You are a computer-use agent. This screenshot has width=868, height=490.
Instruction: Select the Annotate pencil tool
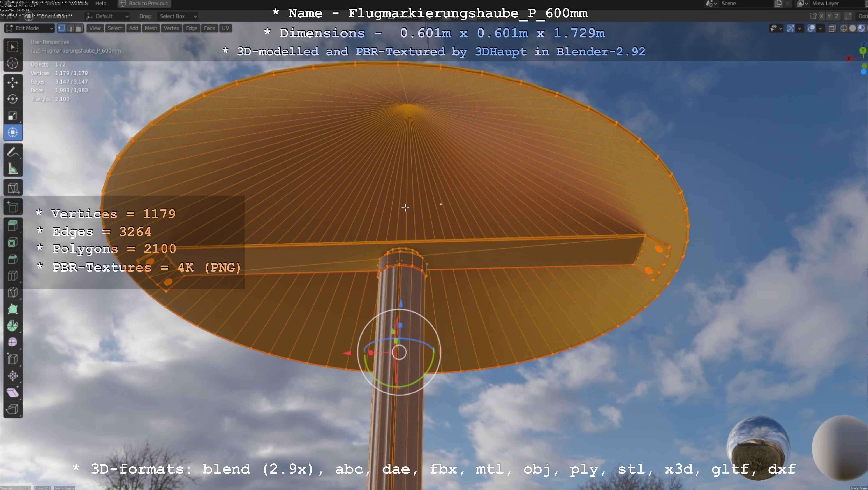(13, 152)
